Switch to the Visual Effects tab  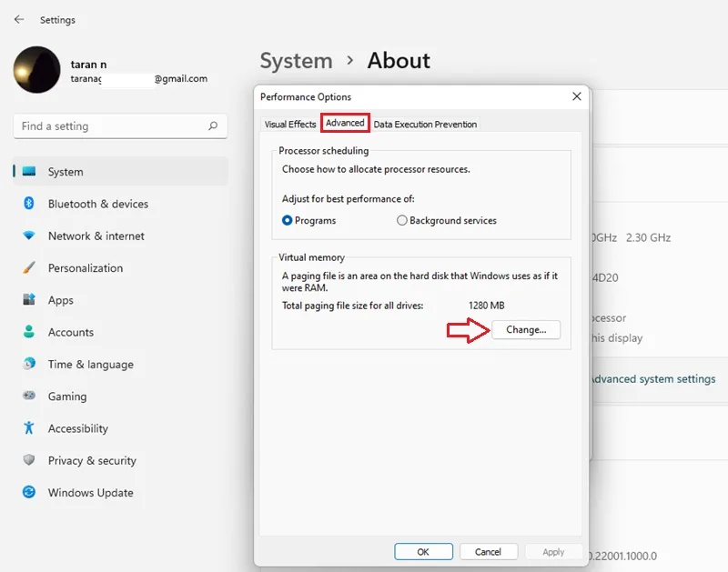coord(290,125)
